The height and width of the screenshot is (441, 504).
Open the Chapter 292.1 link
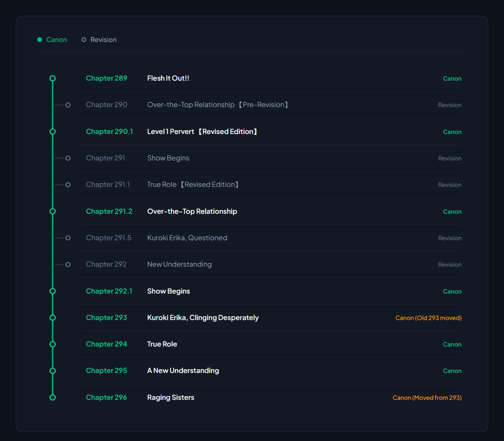pos(109,291)
